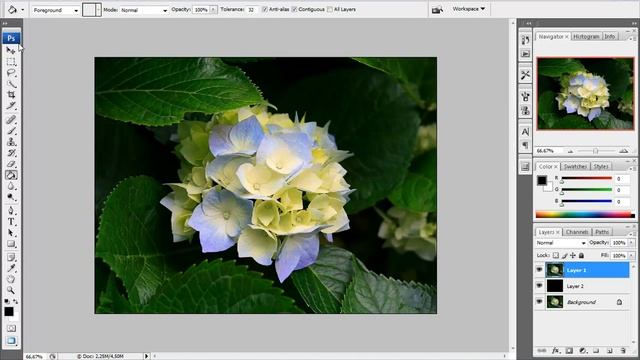Click the R red color slider
640x360 pixels.
click(587, 178)
